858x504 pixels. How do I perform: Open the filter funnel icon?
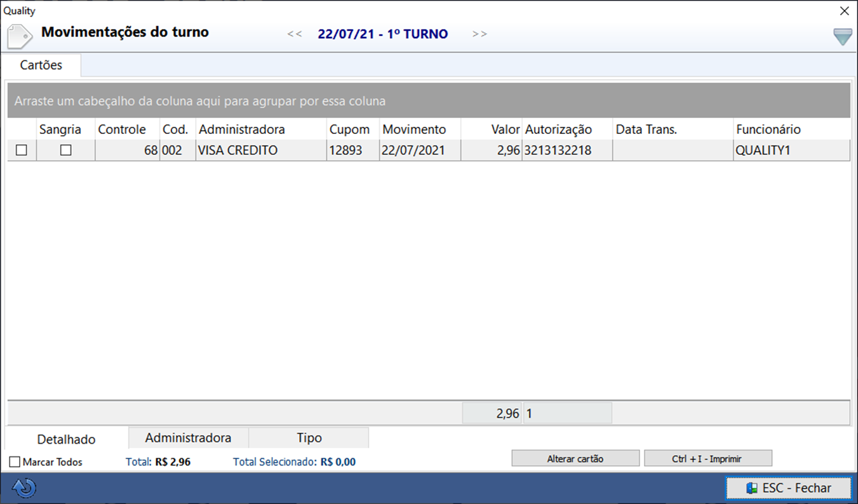click(x=843, y=37)
